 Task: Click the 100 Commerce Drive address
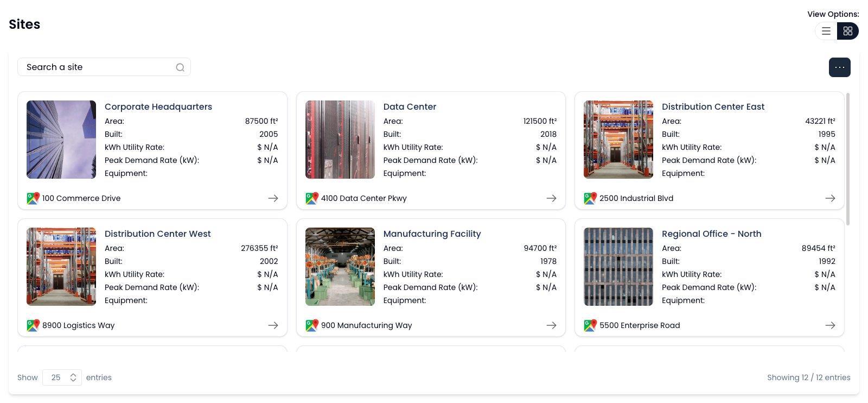[81, 198]
